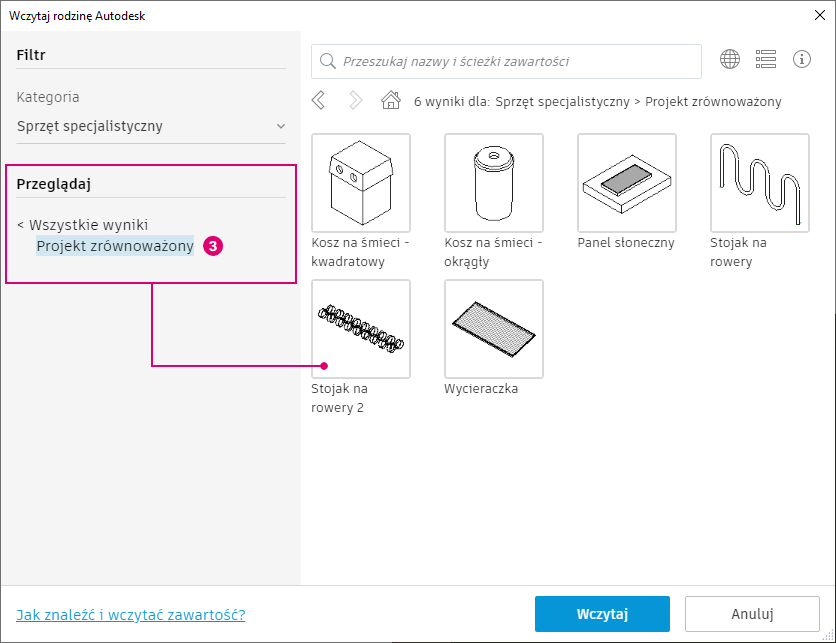Image resolution: width=836 pixels, height=643 pixels.
Task: Click the Wczytaj button
Action: click(x=601, y=614)
